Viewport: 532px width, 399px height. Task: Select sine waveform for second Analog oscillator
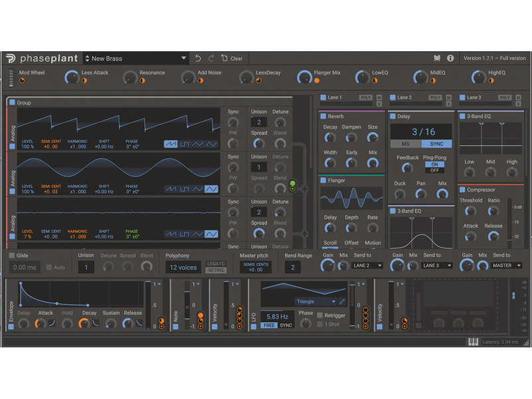click(211, 189)
